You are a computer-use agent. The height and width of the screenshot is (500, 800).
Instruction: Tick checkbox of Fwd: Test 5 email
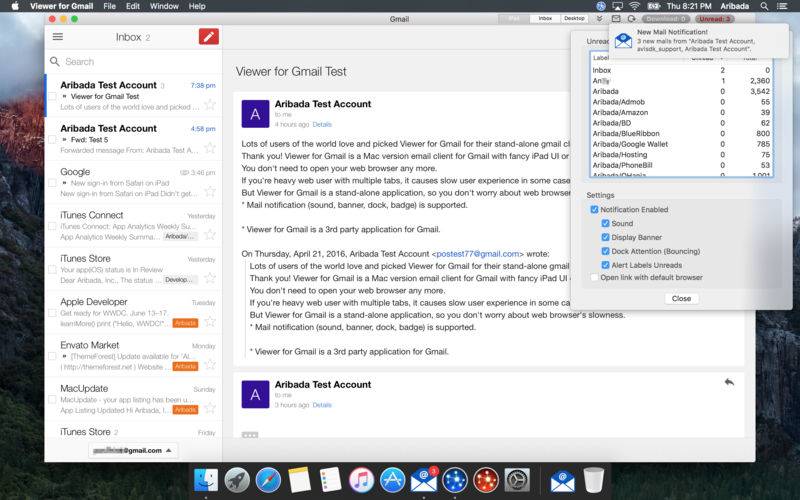click(52, 139)
